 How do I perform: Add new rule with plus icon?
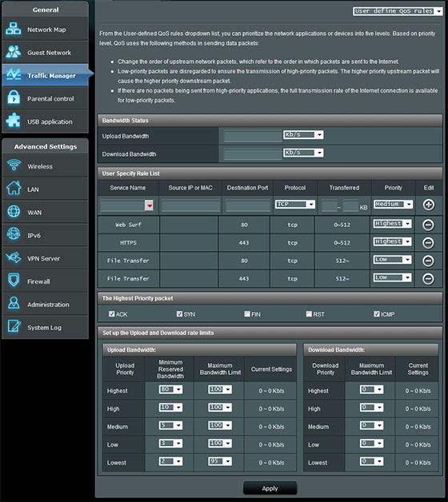429,205
